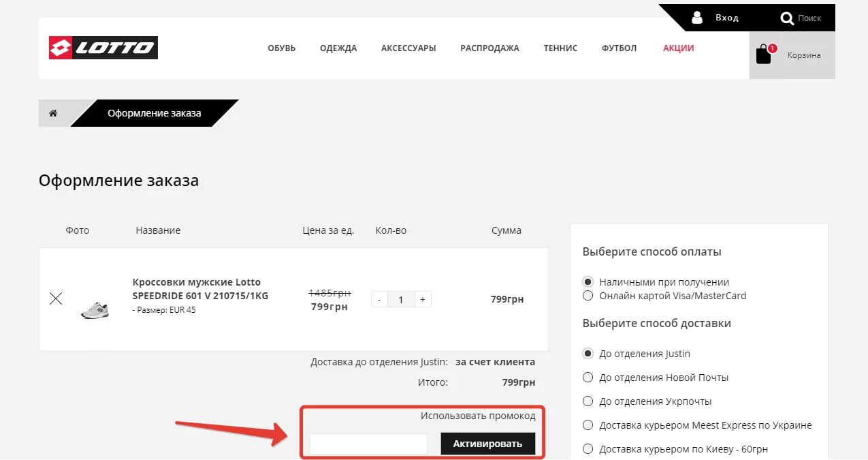Image resolution: width=868 pixels, height=460 pixels.
Task: Click the Оформление заказа breadcrumb item
Action: click(155, 113)
